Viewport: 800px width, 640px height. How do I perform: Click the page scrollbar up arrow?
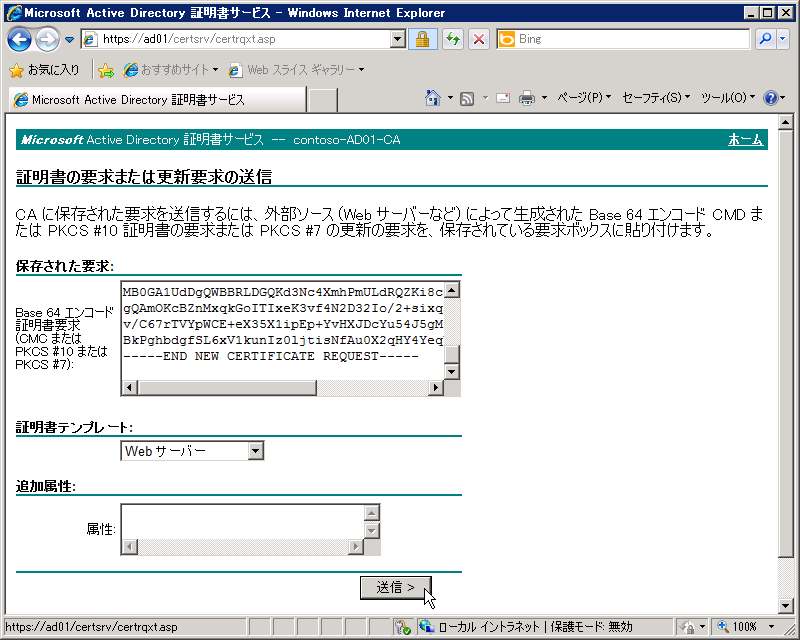point(786,121)
